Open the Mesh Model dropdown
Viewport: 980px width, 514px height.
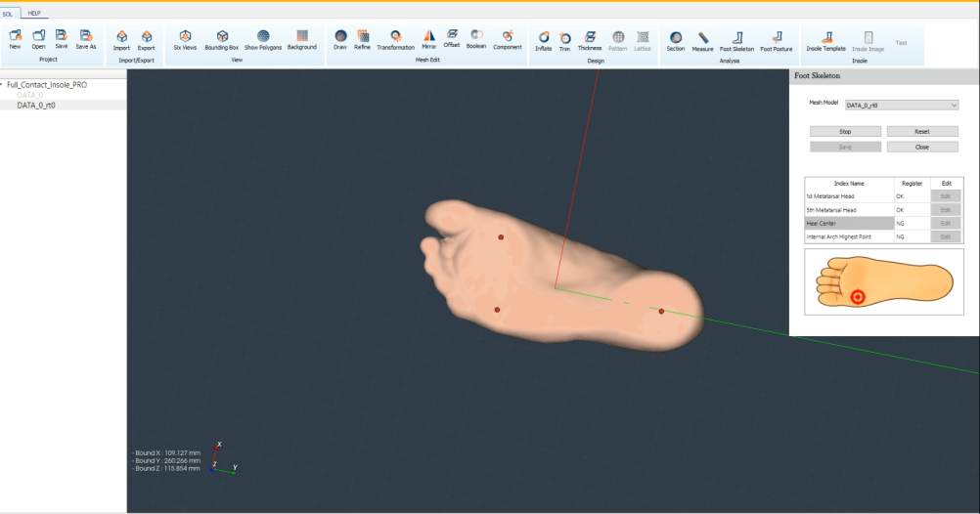901,105
